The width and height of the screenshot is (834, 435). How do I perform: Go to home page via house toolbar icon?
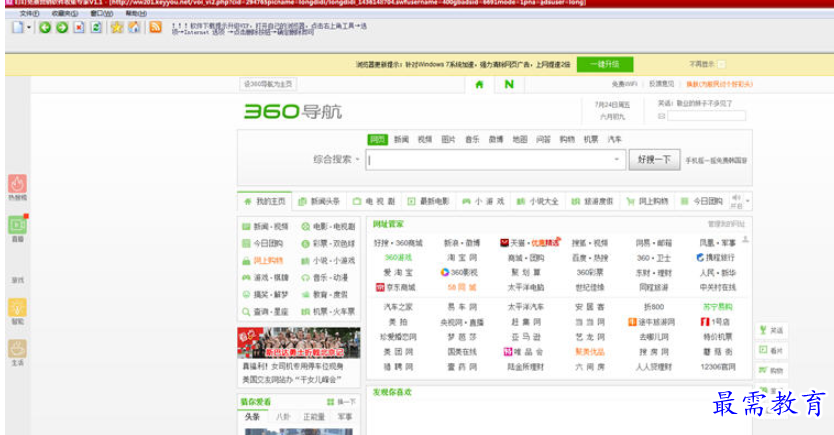(134, 28)
